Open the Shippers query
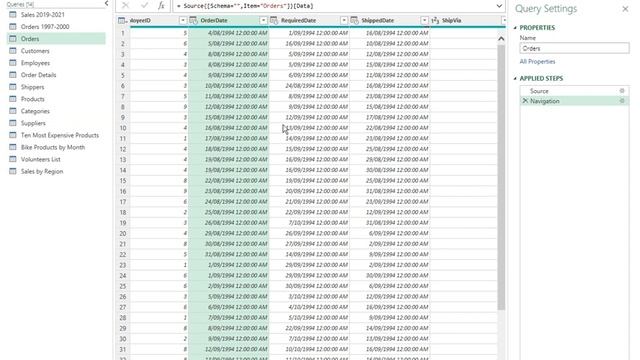Image resolution: width=640 pixels, height=360 pixels. pyautogui.click(x=32, y=87)
